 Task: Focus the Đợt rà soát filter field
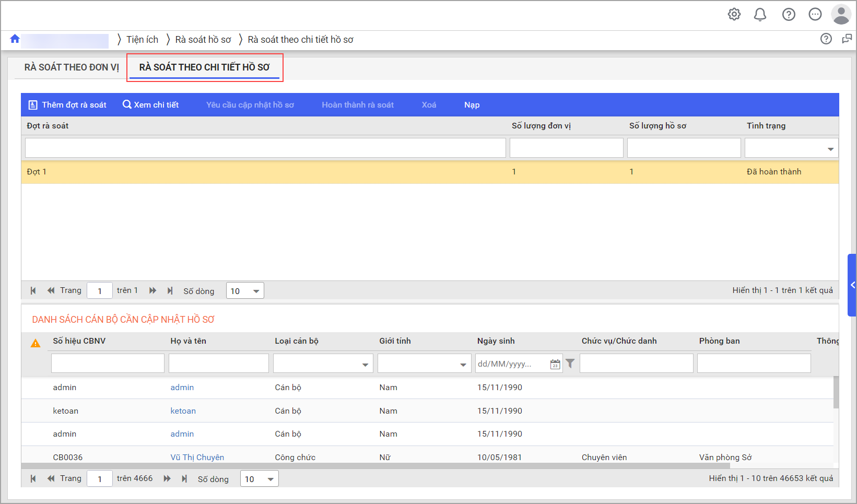[265, 148]
